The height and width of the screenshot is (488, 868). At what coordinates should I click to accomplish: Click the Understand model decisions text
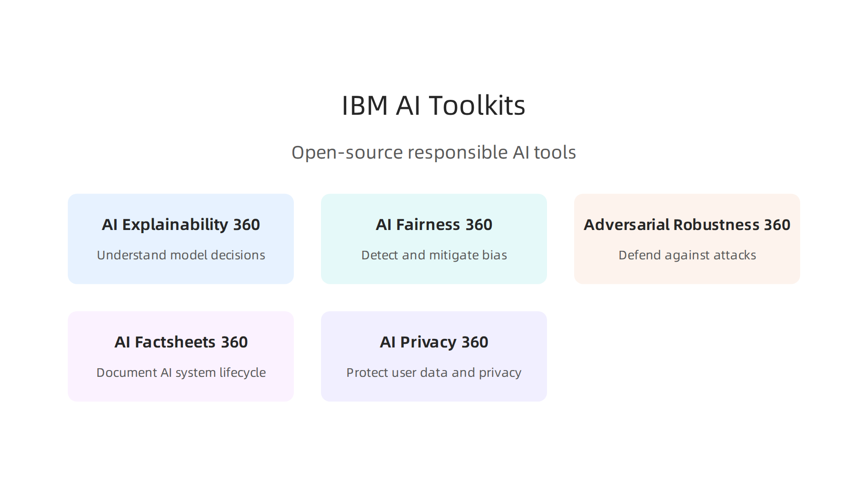181,255
